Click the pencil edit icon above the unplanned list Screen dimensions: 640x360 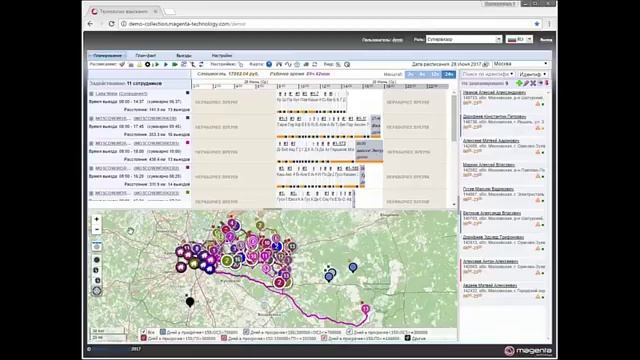point(526,83)
